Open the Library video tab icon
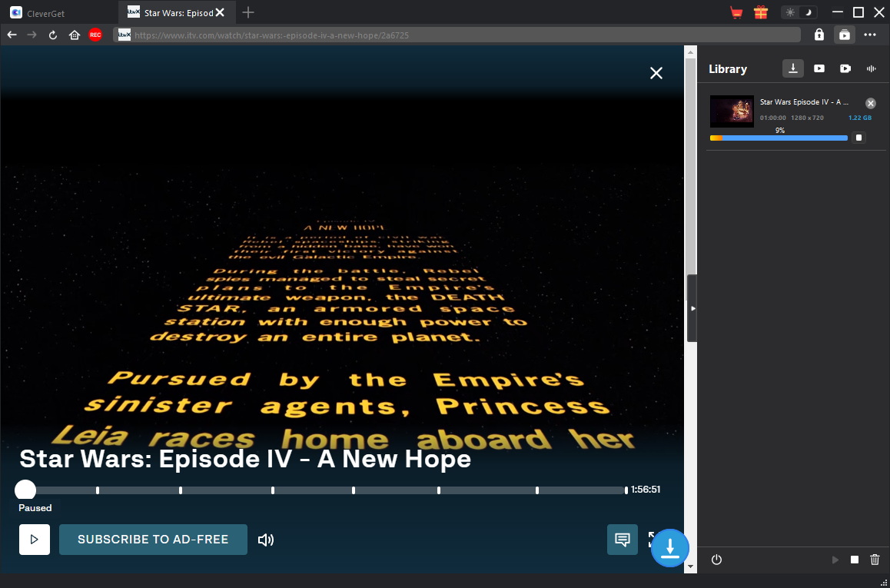 (x=819, y=68)
